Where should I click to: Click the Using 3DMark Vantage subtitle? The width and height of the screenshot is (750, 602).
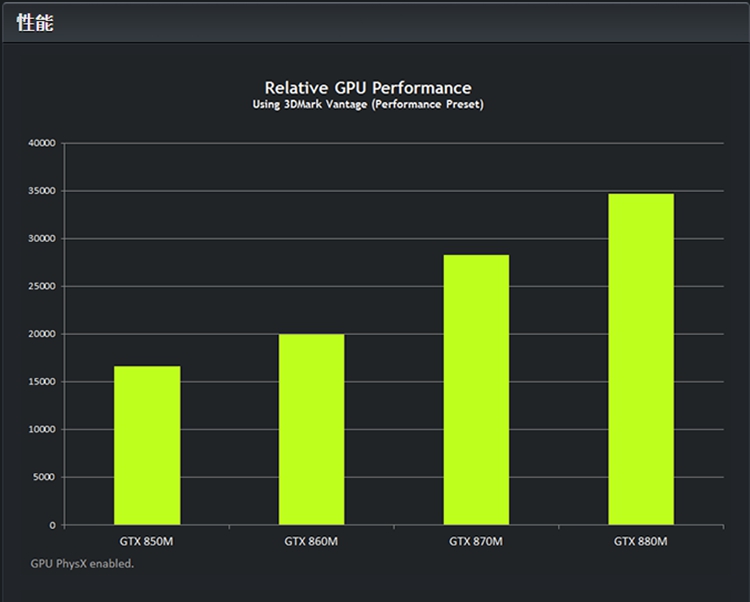[368, 104]
